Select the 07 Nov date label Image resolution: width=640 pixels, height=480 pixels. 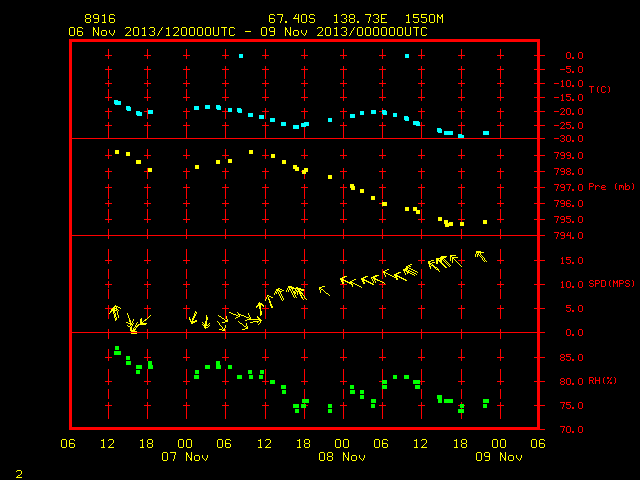(185, 457)
